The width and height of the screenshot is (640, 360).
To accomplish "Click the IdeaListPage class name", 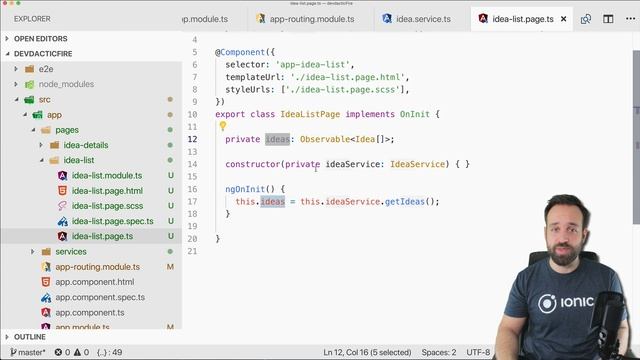I will 310,114.
